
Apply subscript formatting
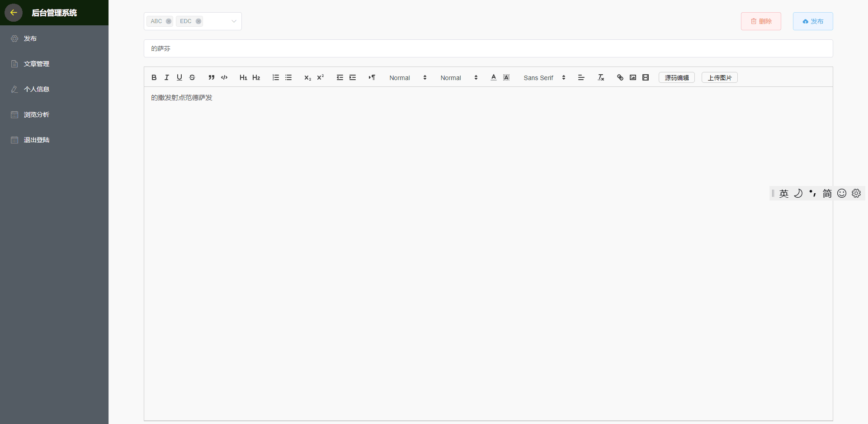(307, 77)
